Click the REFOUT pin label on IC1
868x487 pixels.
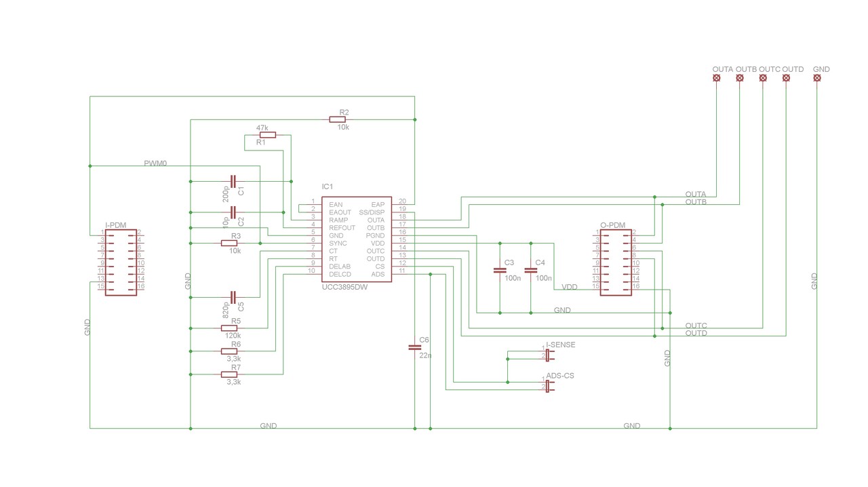[x=342, y=228]
